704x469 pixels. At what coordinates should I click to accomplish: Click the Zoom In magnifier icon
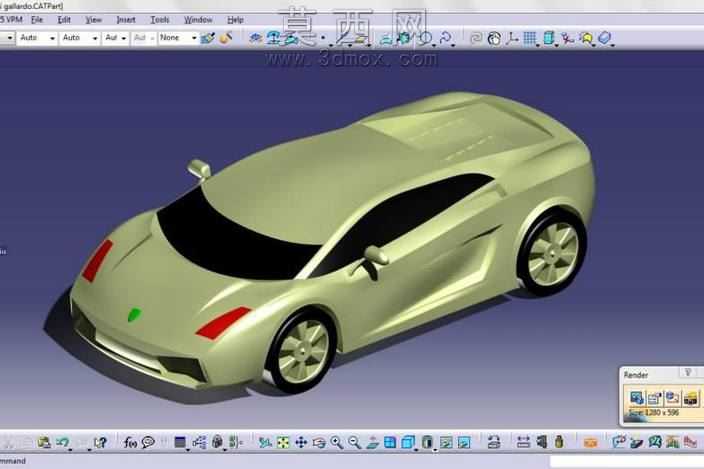point(336,443)
